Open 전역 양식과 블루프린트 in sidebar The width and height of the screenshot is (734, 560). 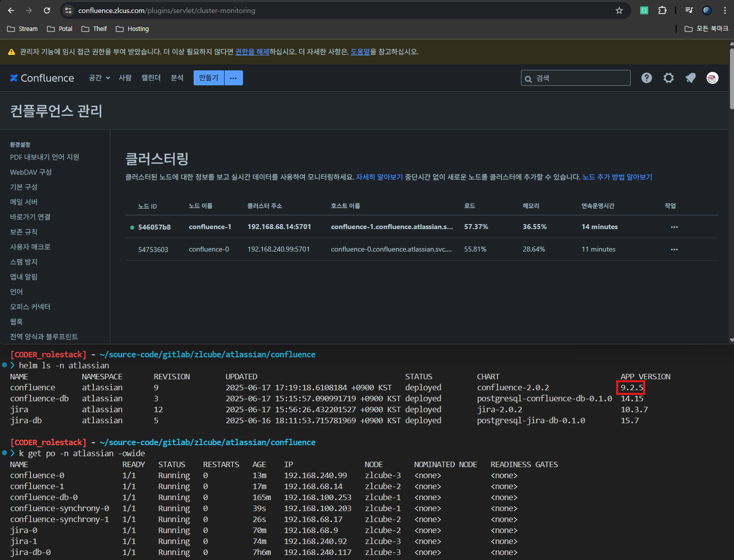(x=44, y=337)
